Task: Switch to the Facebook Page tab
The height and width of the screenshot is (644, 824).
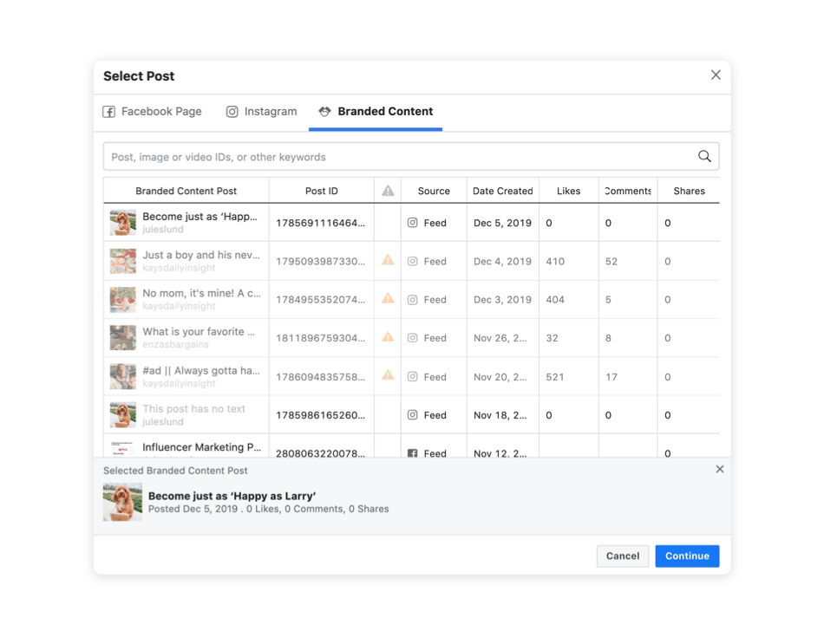Action: coord(153,112)
